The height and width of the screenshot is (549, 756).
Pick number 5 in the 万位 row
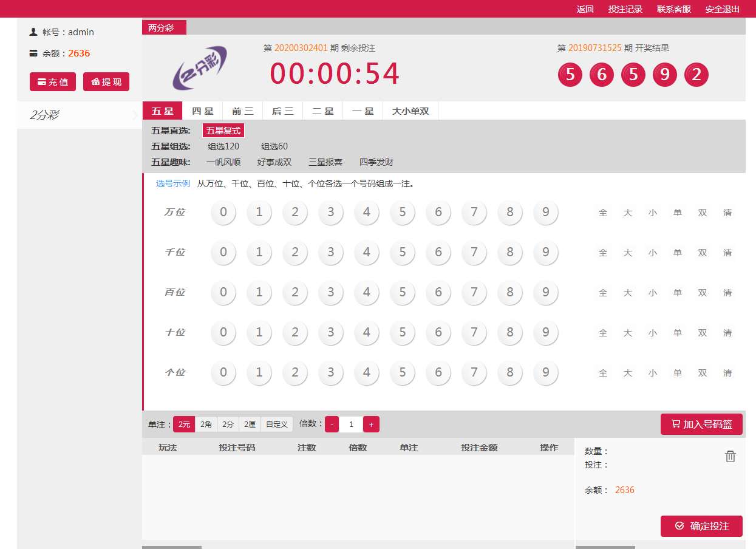[x=403, y=213]
